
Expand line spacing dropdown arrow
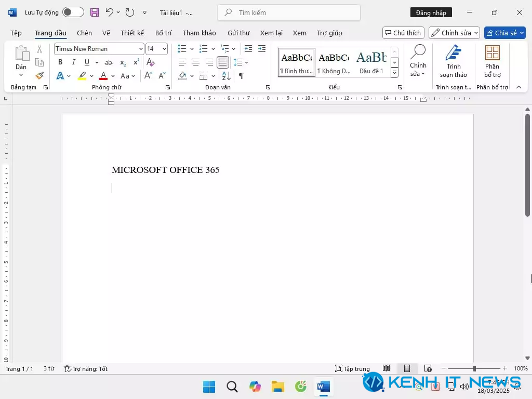(x=246, y=62)
